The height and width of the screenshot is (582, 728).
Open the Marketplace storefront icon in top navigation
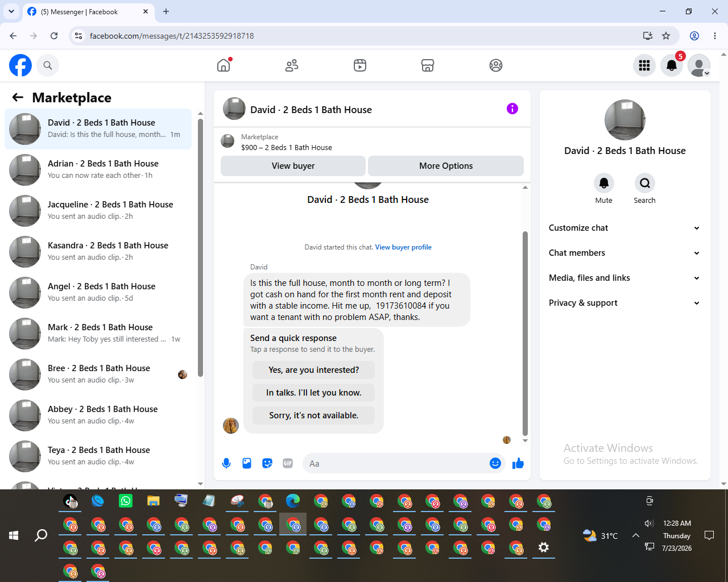[428, 65]
